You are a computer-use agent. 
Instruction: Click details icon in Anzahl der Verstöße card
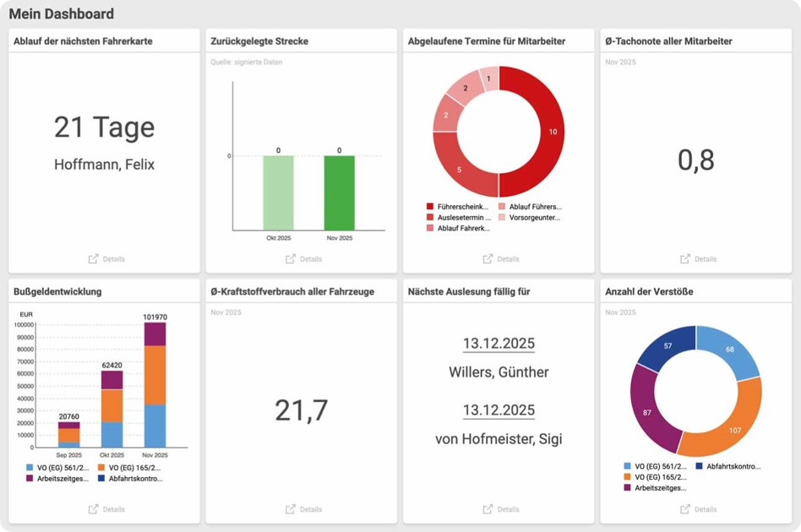click(x=685, y=509)
